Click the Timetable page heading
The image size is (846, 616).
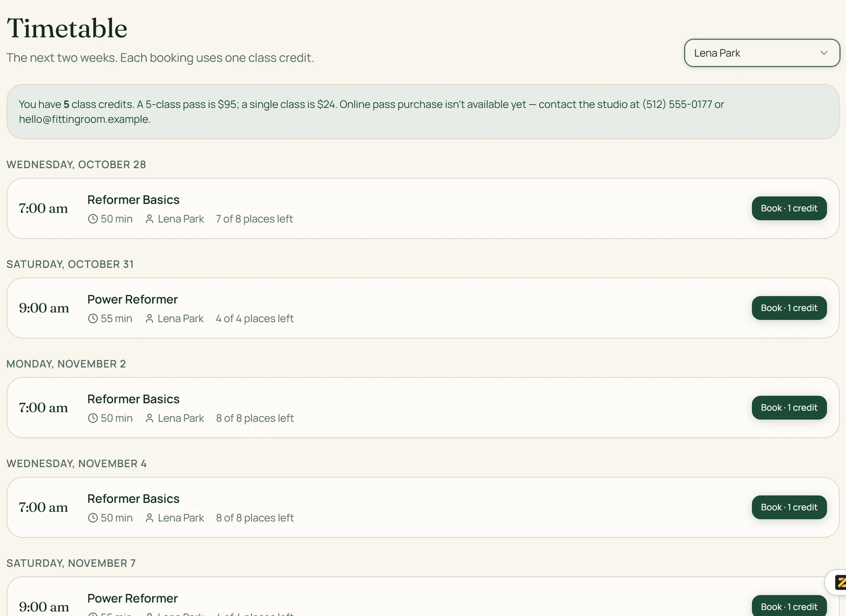click(x=67, y=28)
